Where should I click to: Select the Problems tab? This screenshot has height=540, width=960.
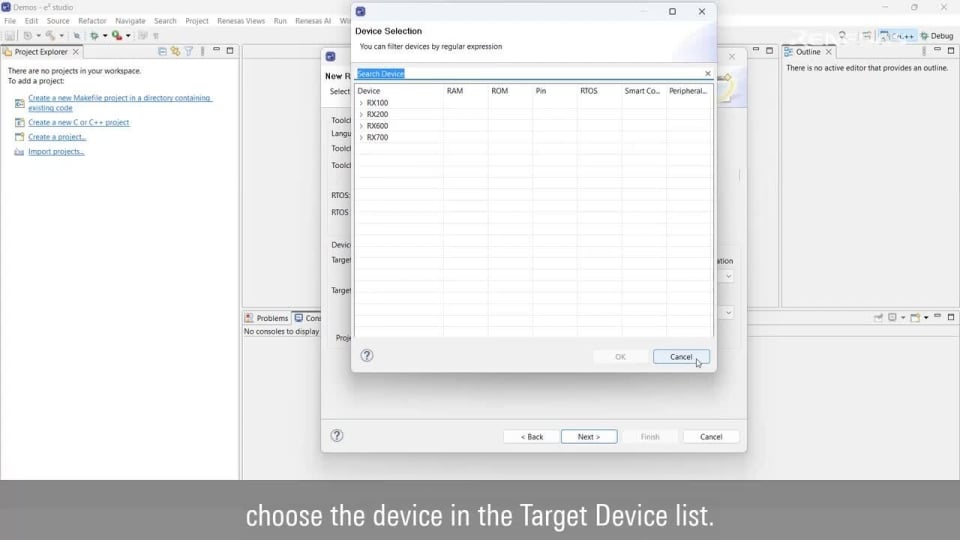coord(266,318)
